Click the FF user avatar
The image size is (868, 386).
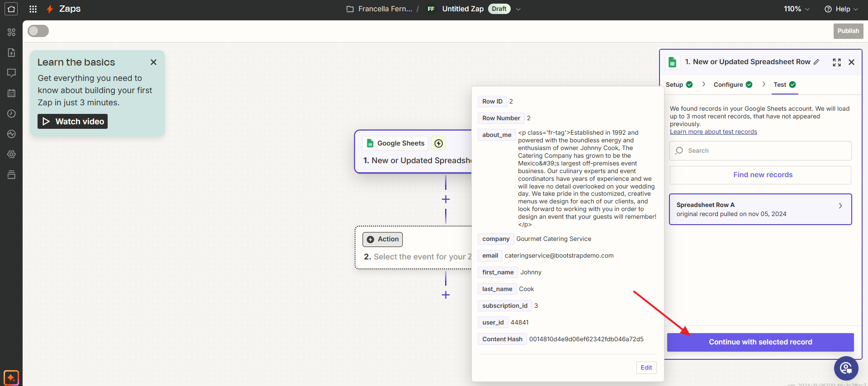tap(431, 9)
